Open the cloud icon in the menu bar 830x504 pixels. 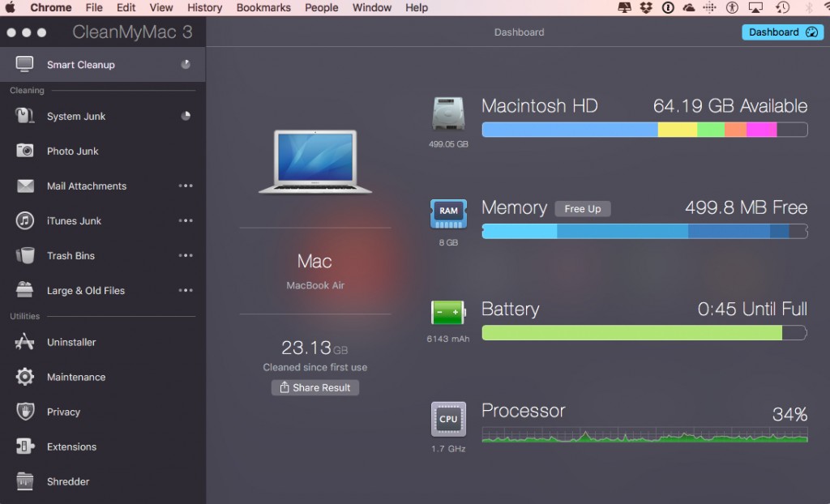point(689,7)
